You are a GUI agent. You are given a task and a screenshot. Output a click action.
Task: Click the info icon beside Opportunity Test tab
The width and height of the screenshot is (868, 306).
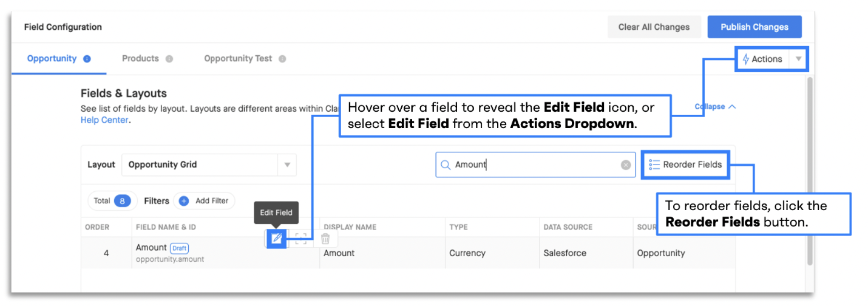tap(282, 59)
